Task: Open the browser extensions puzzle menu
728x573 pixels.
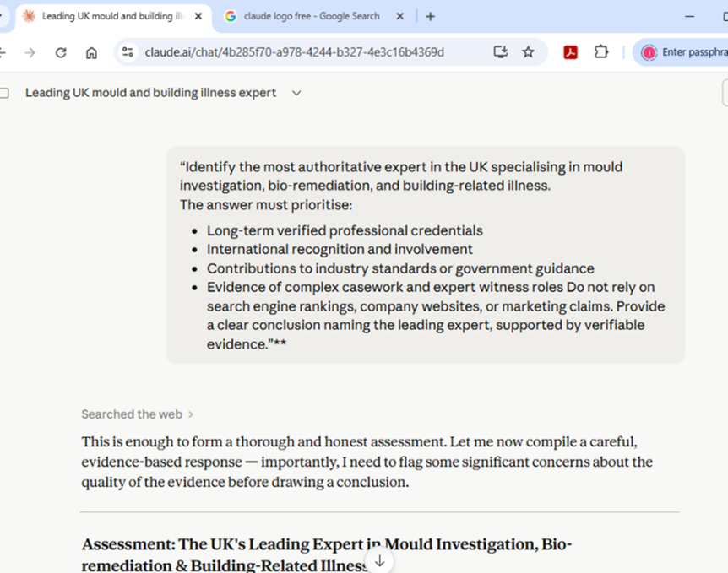Action: click(x=601, y=52)
